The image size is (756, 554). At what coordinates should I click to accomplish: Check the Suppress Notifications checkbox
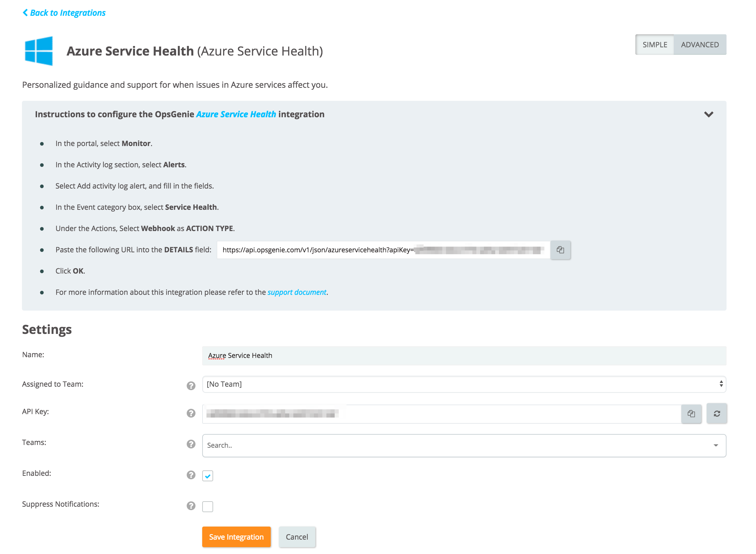pos(208,506)
